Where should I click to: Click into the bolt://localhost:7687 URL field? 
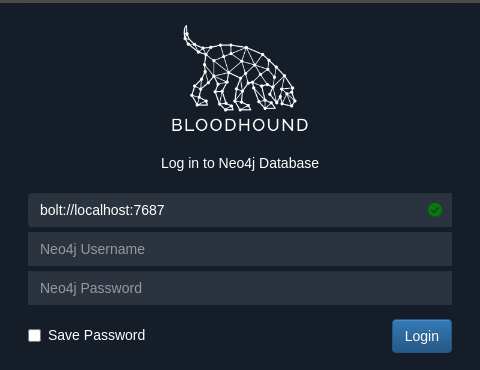(240, 210)
